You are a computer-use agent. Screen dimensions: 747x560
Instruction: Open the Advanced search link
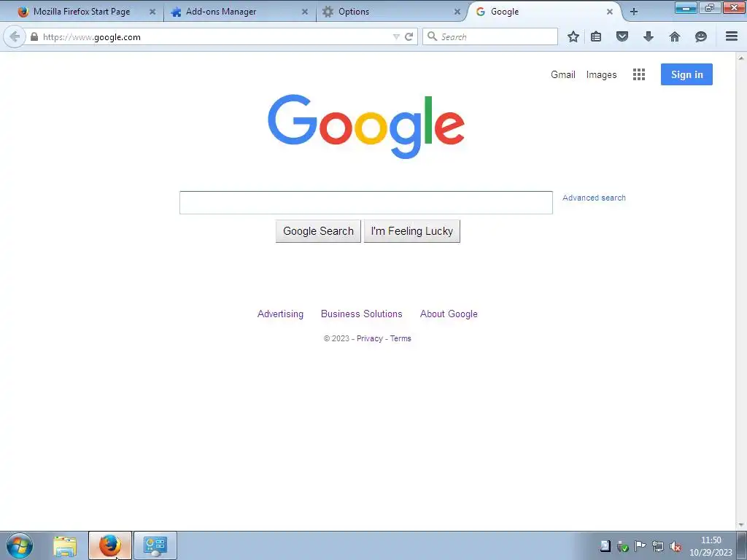click(x=594, y=198)
